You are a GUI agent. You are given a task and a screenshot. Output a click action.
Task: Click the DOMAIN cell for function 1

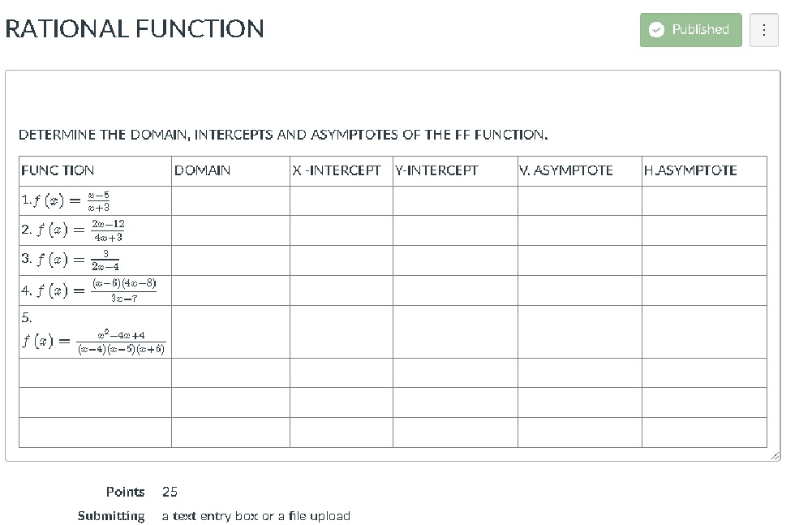230,200
